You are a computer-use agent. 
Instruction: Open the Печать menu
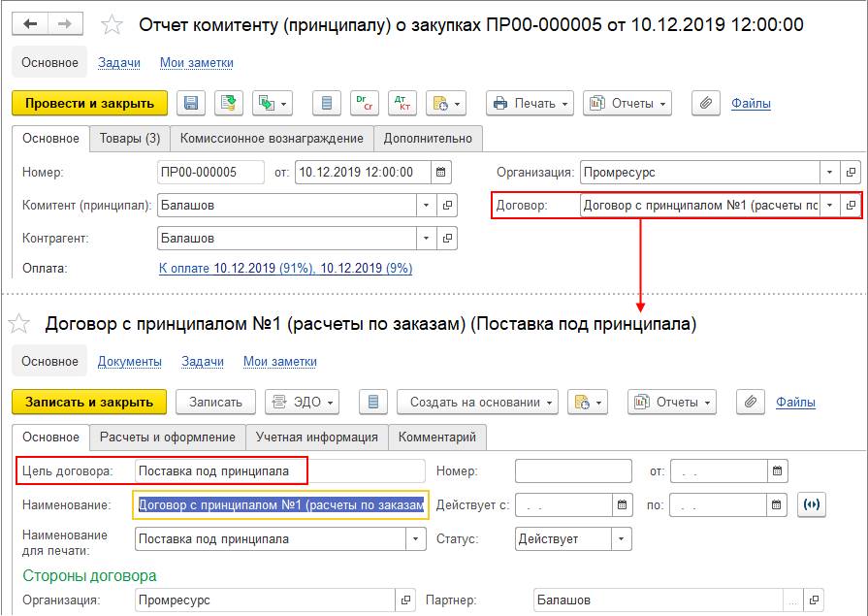[x=530, y=103]
